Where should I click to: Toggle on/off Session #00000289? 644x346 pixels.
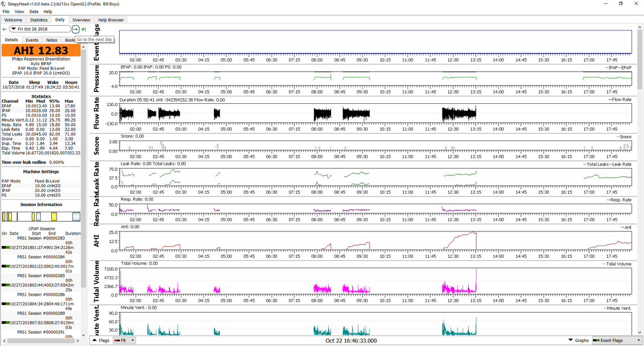pos(5,323)
